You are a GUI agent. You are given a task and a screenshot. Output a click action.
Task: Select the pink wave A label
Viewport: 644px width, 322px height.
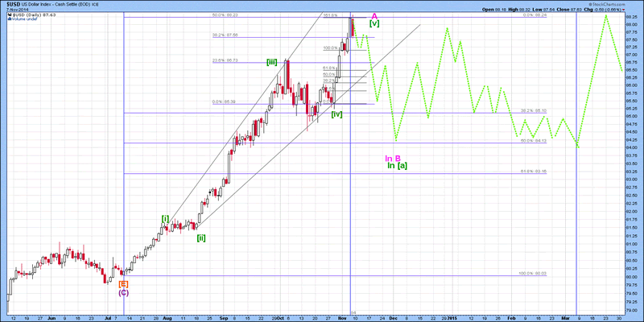[x=374, y=16]
